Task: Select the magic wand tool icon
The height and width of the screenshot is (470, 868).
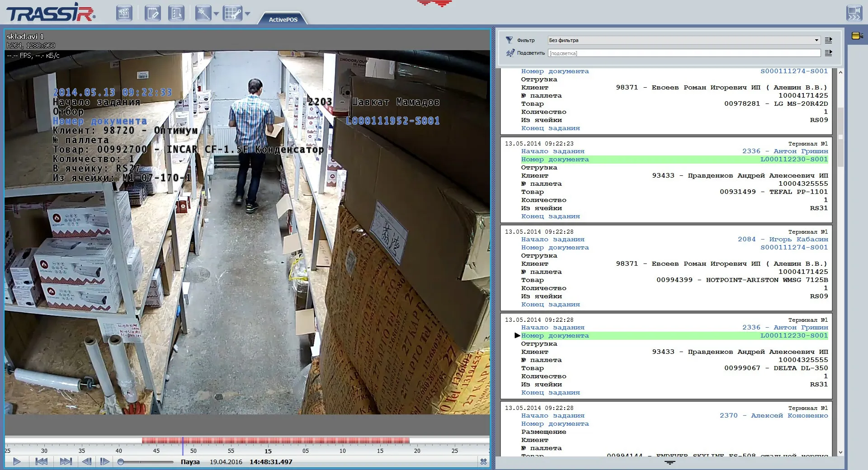Action: (203, 13)
